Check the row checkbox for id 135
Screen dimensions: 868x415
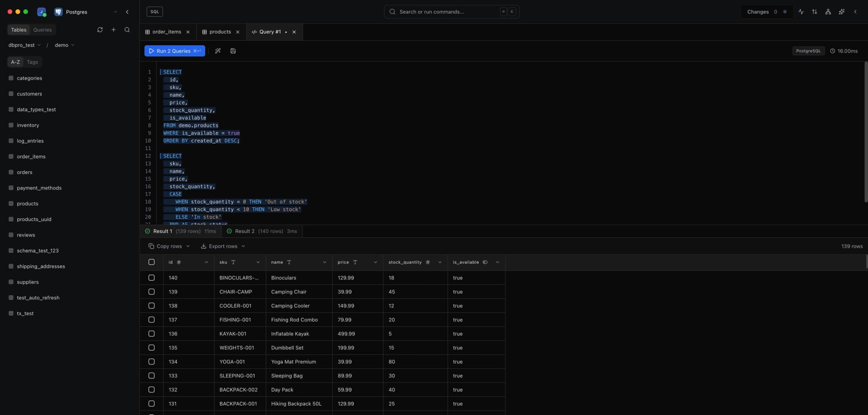coord(151,348)
